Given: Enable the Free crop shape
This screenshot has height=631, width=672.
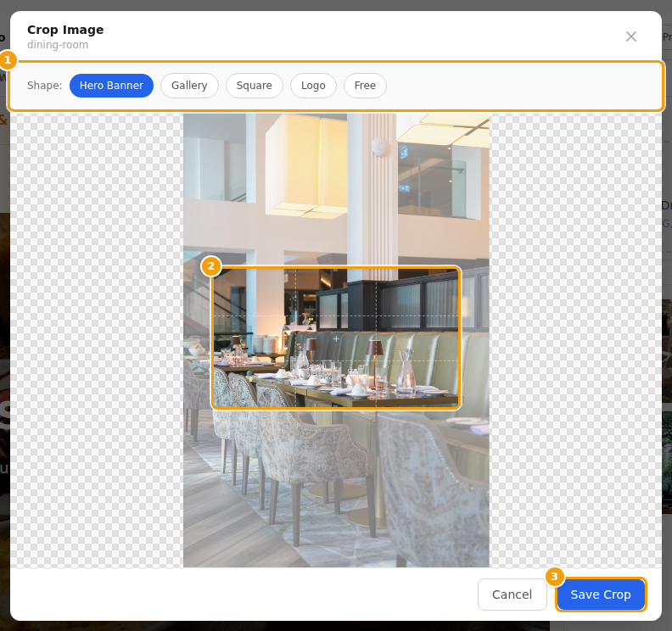Looking at the screenshot, I should coord(365,86).
